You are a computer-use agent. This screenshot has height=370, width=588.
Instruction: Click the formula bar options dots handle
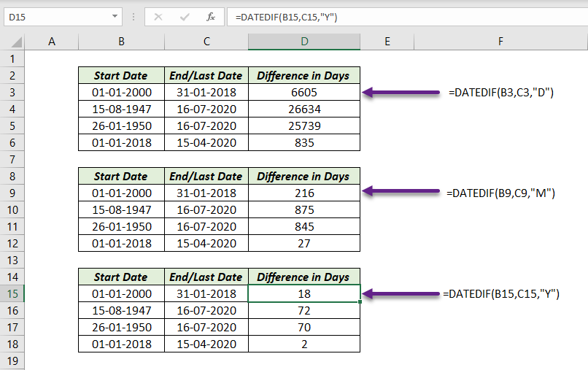[134, 17]
